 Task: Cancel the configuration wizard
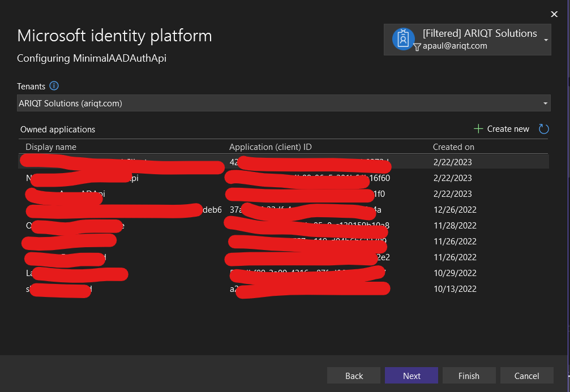[526, 376]
